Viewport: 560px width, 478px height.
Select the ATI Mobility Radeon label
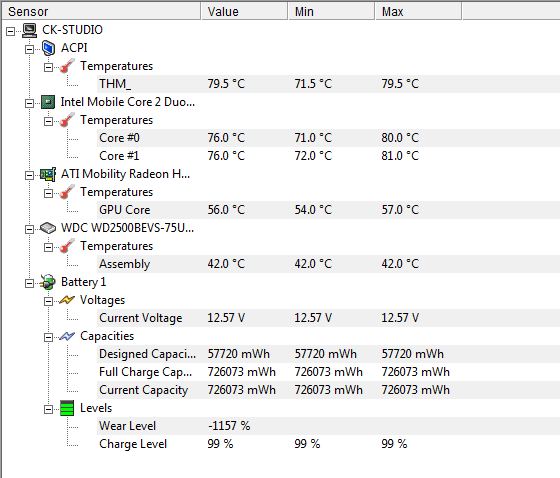tap(125, 174)
